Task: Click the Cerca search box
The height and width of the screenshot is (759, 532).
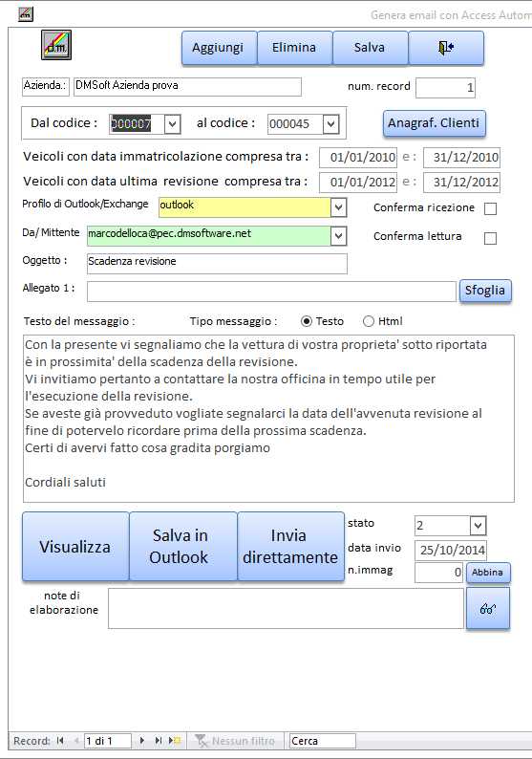Action: coord(323,741)
